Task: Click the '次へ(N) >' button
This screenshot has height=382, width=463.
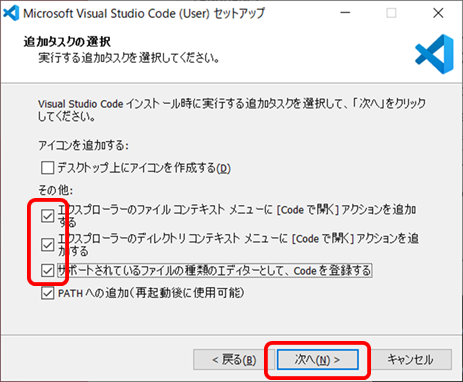Action: (318, 359)
